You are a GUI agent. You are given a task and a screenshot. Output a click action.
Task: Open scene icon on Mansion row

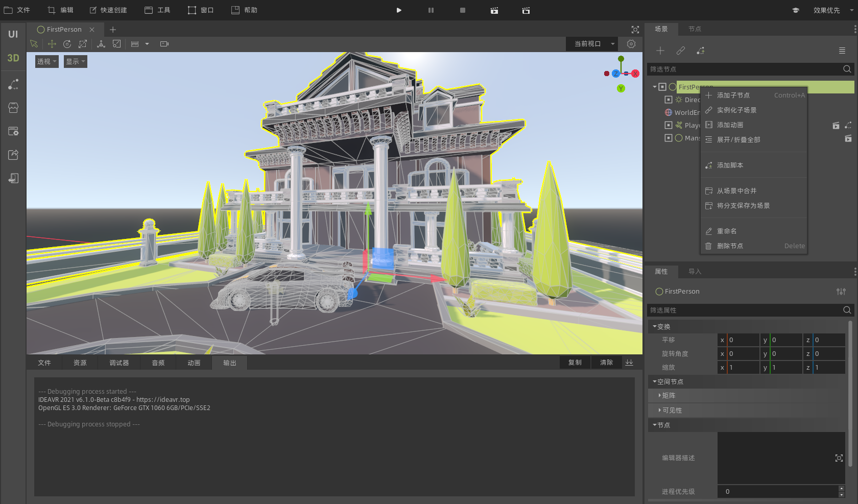point(848,138)
